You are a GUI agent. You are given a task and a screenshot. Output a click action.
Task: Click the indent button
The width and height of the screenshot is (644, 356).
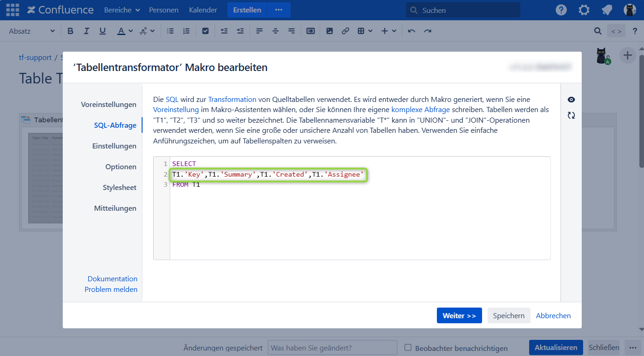pyautogui.click(x=240, y=31)
